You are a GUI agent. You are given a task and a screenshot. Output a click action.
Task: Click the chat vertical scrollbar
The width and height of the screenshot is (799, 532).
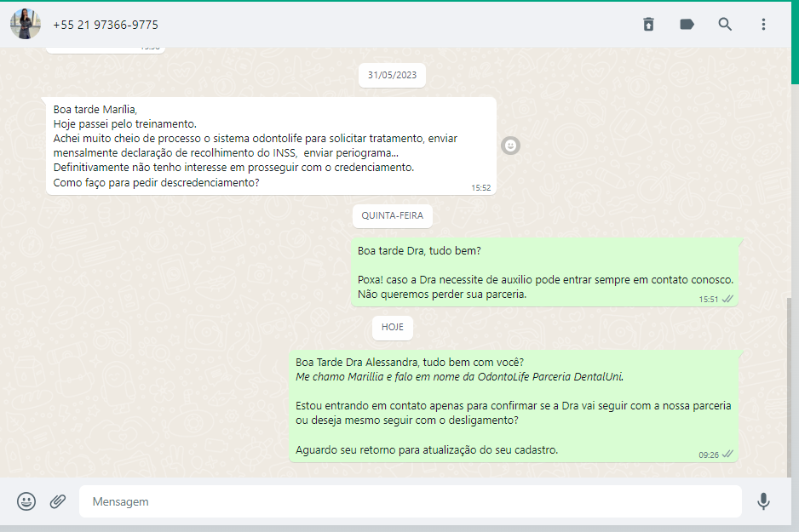(x=789, y=387)
